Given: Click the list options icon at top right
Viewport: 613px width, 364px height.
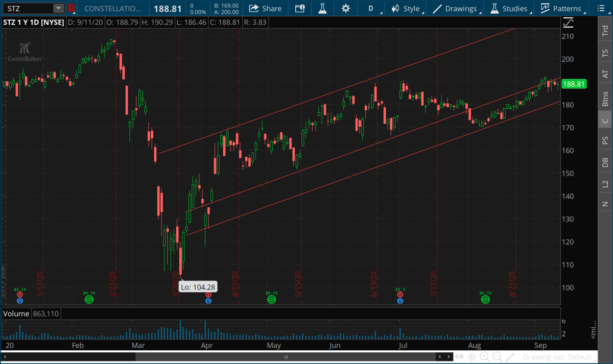Looking at the screenshot, I should click(x=594, y=9).
